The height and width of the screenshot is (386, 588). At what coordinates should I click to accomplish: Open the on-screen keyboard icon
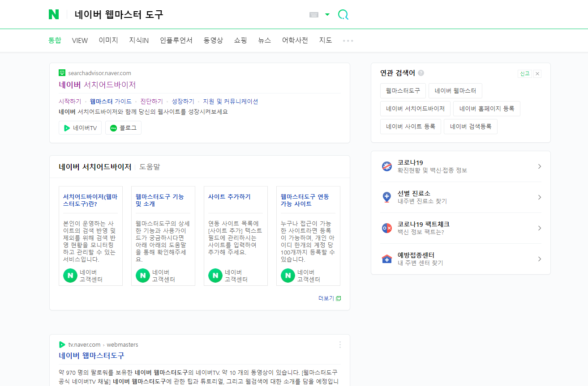coord(314,15)
